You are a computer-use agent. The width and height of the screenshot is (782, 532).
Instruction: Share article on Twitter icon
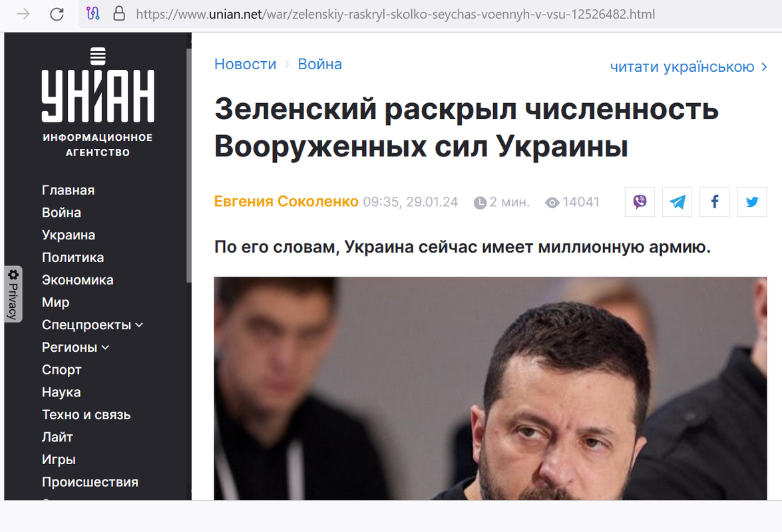751,201
